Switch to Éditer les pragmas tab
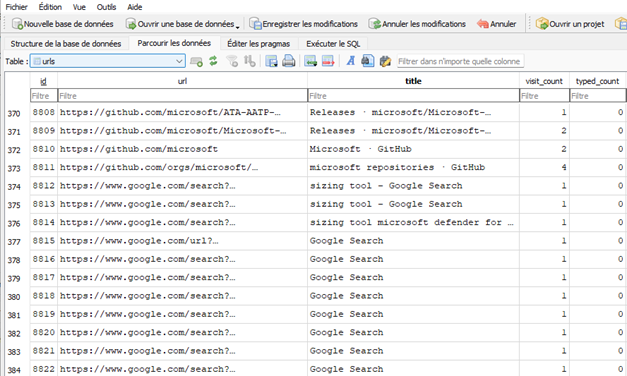Image resolution: width=627 pixels, height=376 pixels. 258,44
